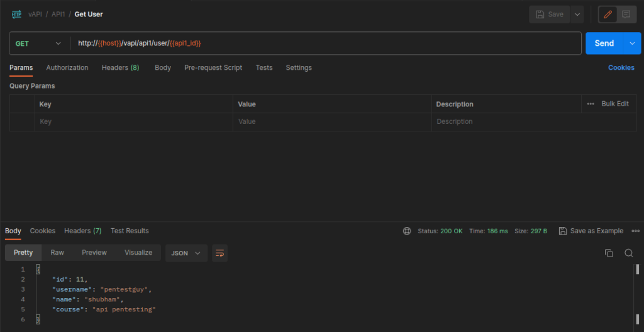Screen dimensions: 644x332
Task: Select the Pretty view
Action: (x=23, y=253)
